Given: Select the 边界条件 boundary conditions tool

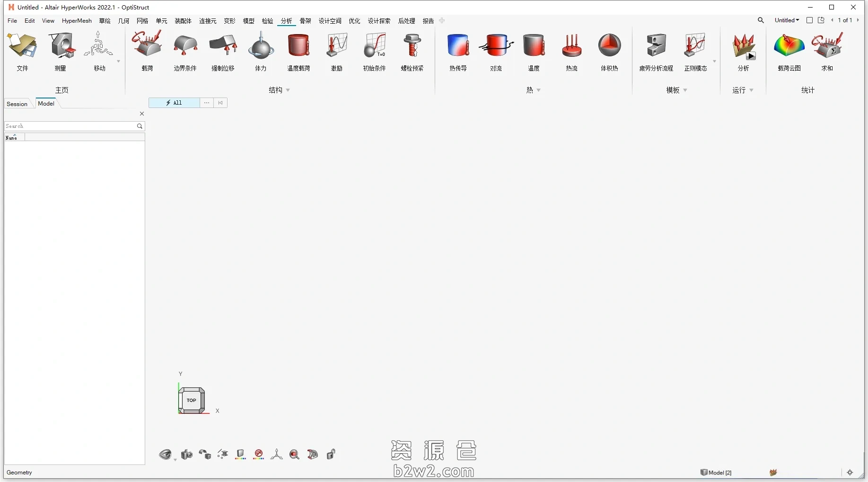Looking at the screenshot, I should (x=185, y=46).
